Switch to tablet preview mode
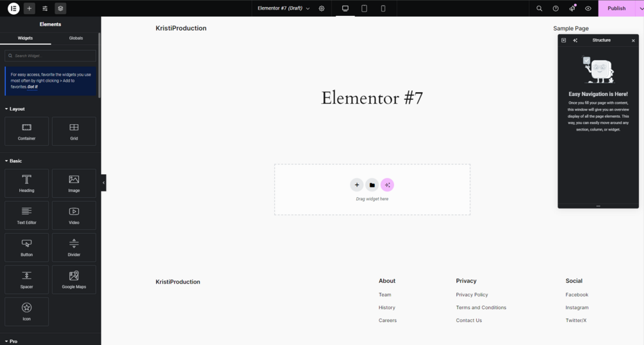Screen dimensions: 644x345 click(x=364, y=8)
